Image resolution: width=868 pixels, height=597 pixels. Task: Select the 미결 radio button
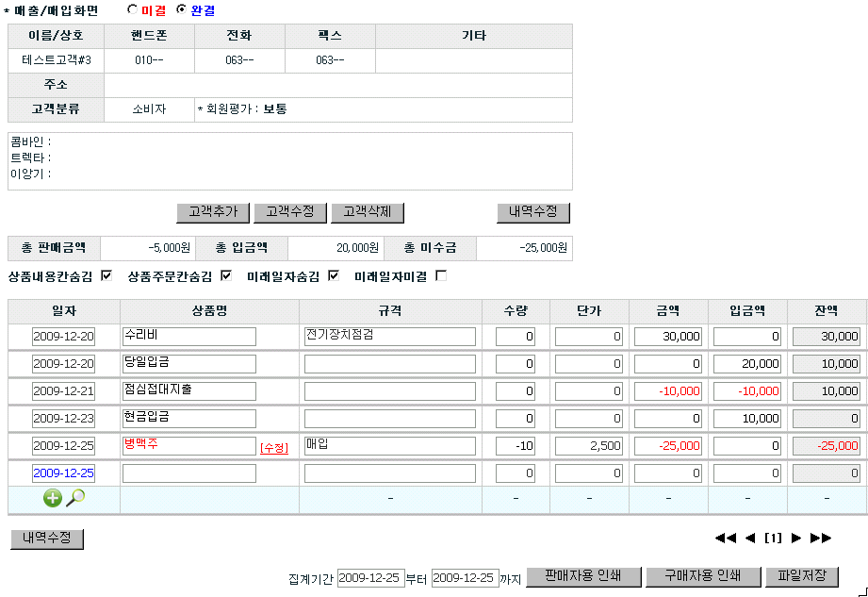point(132,10)
